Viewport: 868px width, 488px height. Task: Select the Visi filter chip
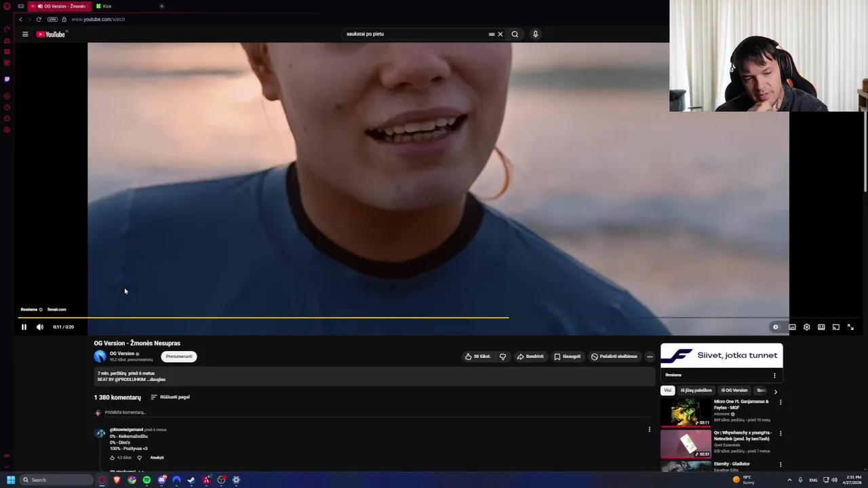coord(667,390)
